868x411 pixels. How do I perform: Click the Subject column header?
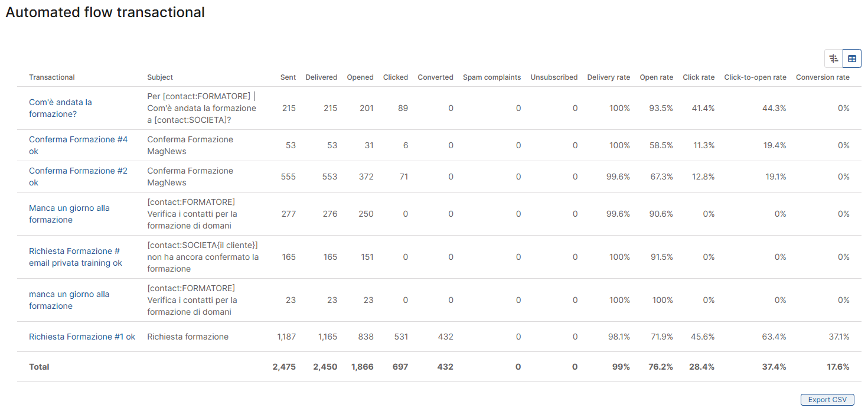click(160, 77)
